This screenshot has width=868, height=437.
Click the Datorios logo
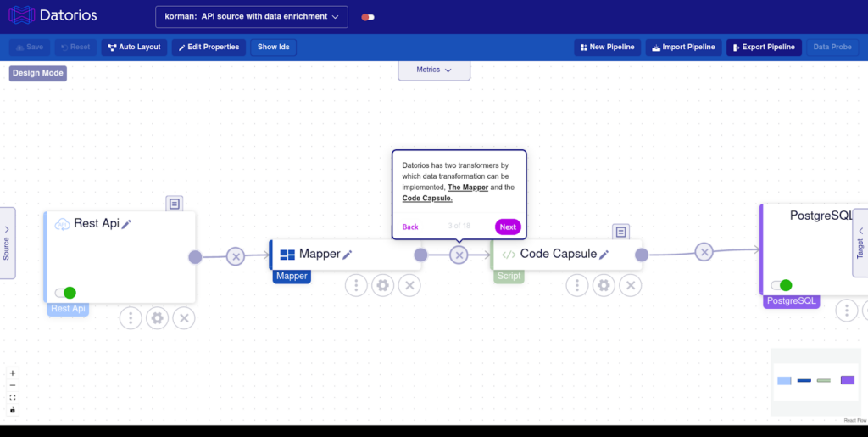pyautogui.click(x=53, y=15)
